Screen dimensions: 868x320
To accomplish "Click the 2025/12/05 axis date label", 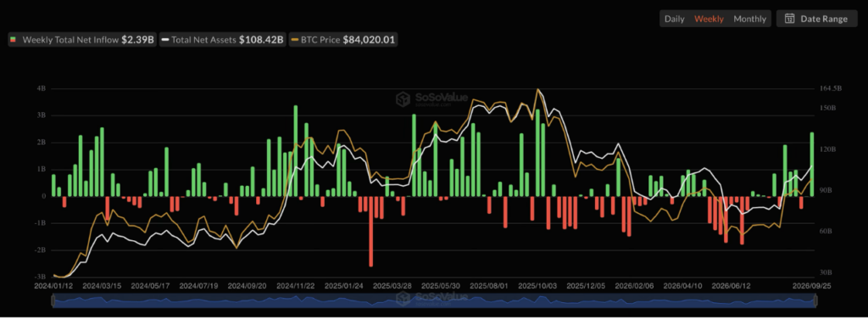I will (586, 286).
